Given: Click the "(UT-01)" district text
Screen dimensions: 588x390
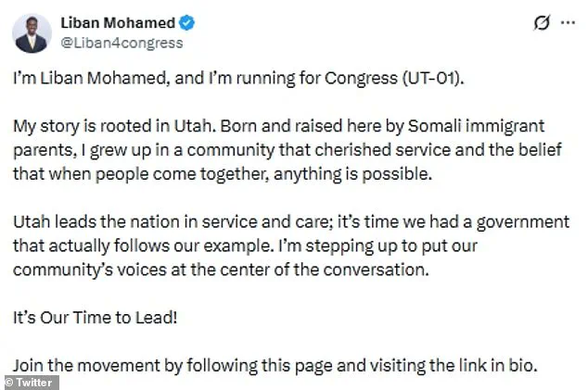Looking at the screenshot, I should tap(451, 77).
